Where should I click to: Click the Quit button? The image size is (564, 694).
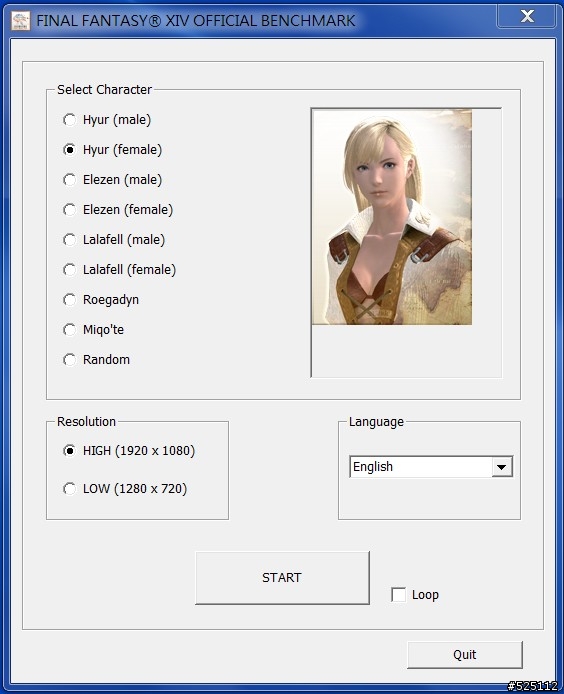pos(465,655)
